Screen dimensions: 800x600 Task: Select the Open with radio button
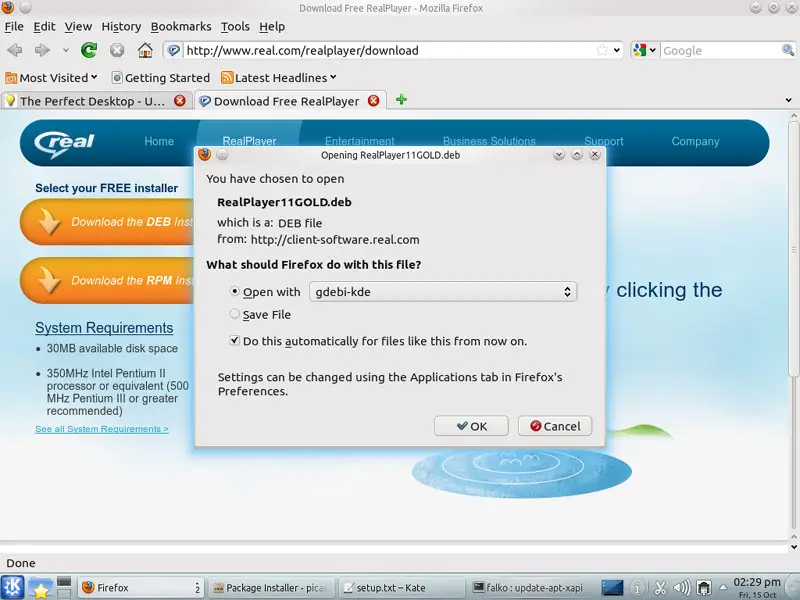coord(234,291)
